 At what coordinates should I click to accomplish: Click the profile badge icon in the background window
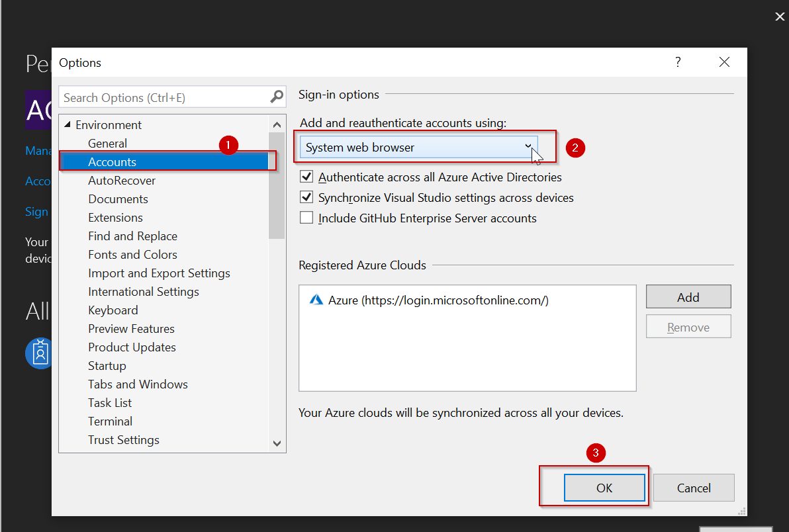39,353
